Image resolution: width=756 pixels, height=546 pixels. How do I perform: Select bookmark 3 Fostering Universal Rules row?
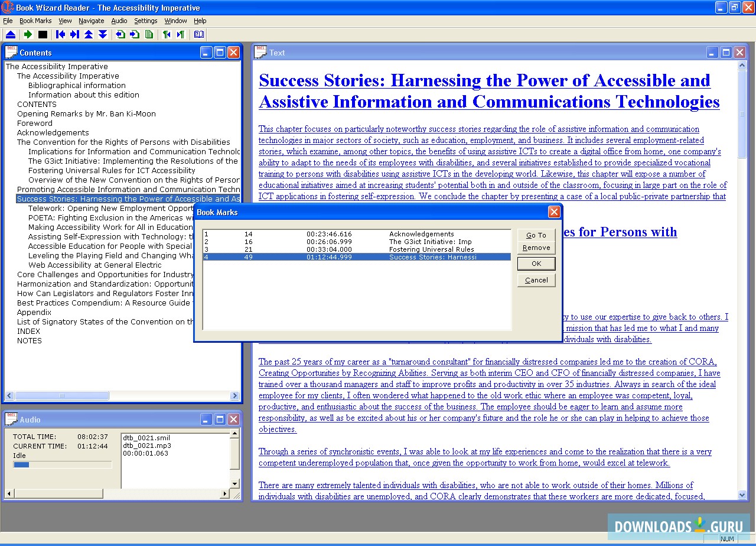tap(357, 249)
